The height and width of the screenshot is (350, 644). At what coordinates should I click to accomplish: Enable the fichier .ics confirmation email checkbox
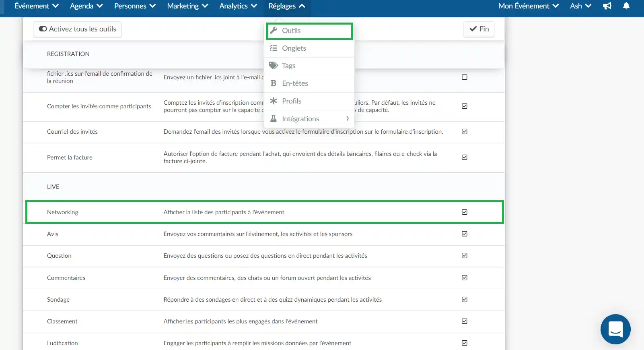pos(465,77)
